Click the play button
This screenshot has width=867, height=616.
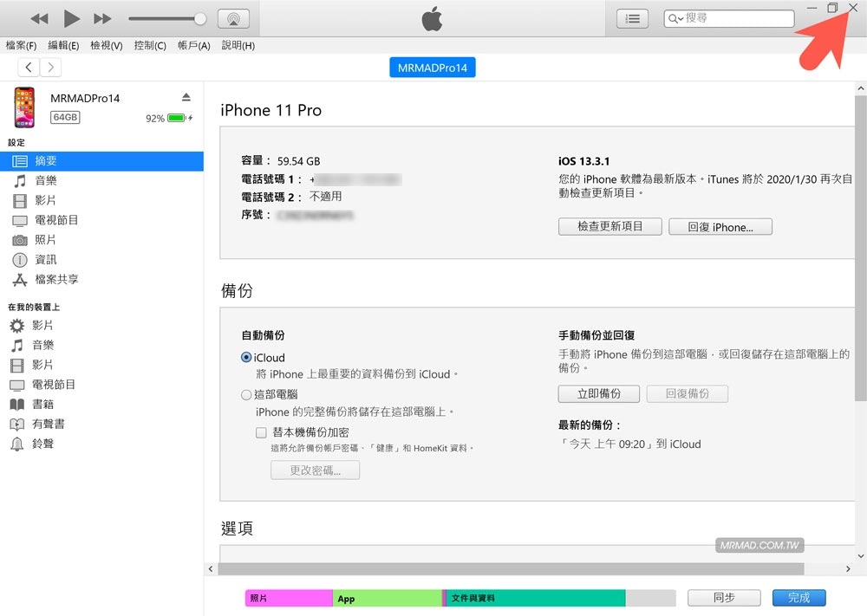coord(71,19)
